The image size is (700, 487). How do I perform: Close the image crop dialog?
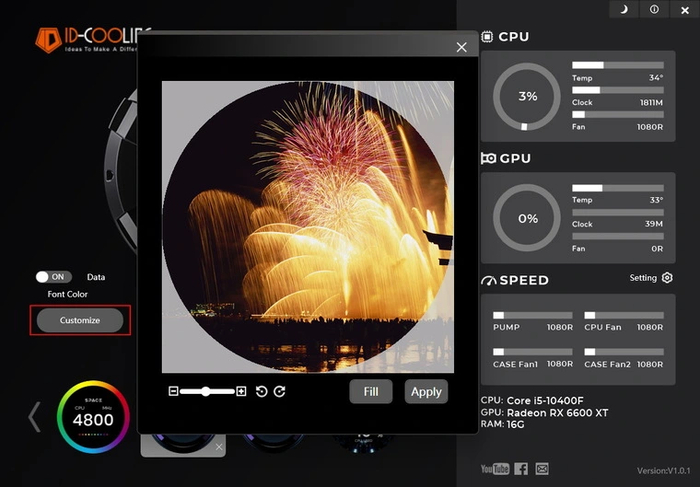coord(461,47)
